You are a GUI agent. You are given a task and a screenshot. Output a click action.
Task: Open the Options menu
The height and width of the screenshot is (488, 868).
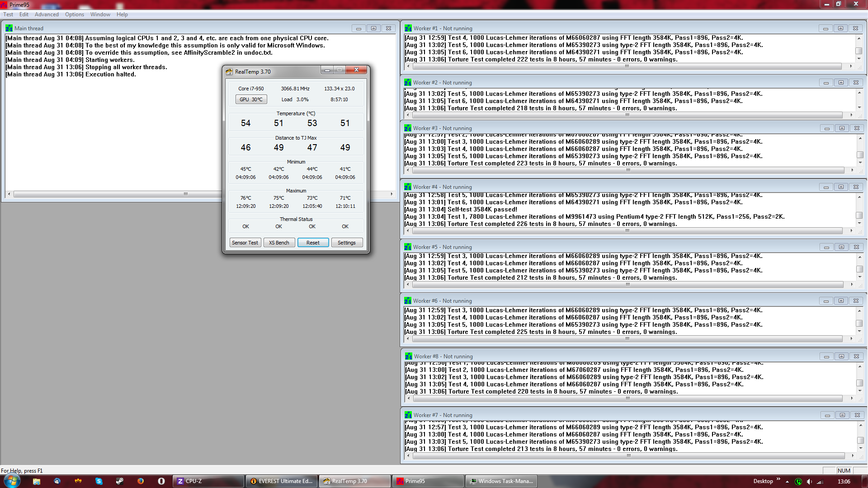pos(75,14)
